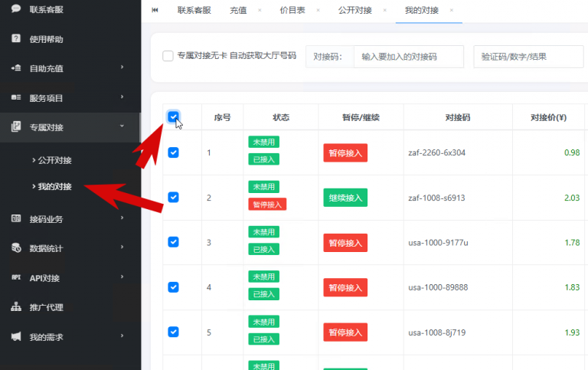Click the price 0.98 in row 1

point(572,152)
